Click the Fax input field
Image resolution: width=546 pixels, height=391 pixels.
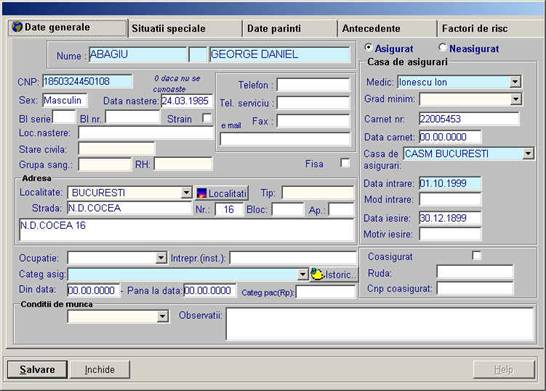[x=313, y=121]
